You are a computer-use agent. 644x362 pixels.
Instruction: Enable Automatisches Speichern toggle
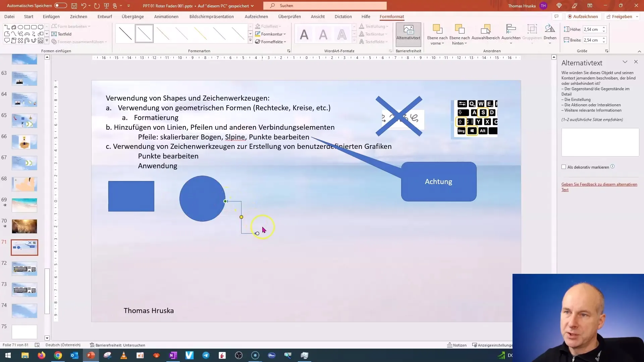point(60,5)
